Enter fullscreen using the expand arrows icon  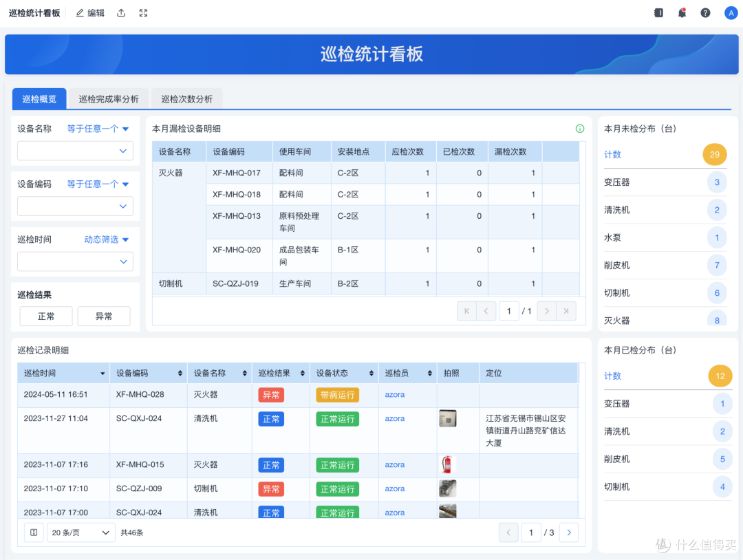pyautogui.click(x=143, y=12)
